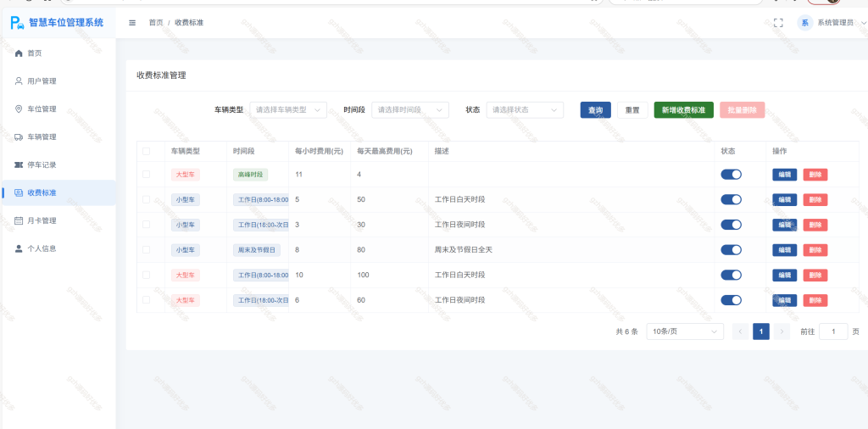Open 用户管理 in the sidebar

(58, 81)
